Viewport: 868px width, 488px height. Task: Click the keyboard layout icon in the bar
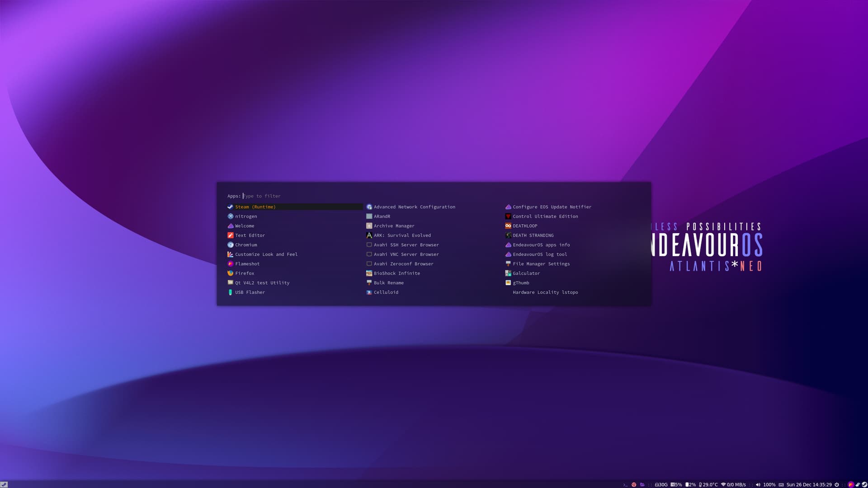pos(781,485)
